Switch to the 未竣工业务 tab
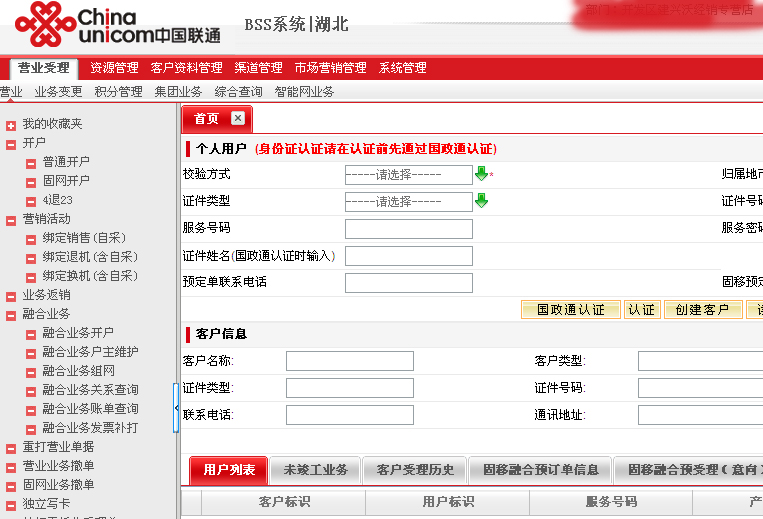 click(x=315, y=470)
